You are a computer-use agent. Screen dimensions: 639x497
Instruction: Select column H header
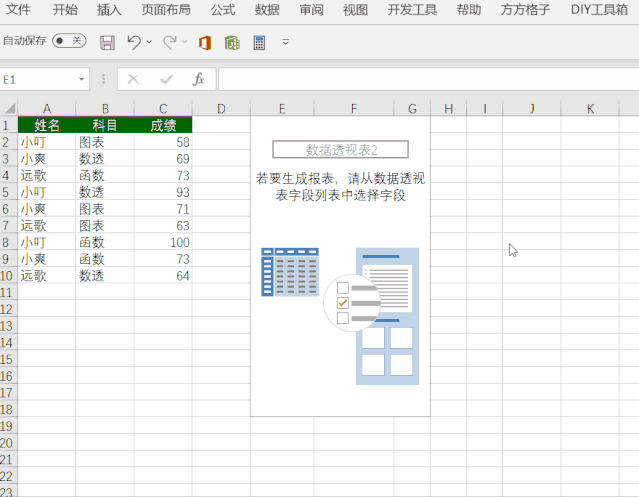click(448, 108)
